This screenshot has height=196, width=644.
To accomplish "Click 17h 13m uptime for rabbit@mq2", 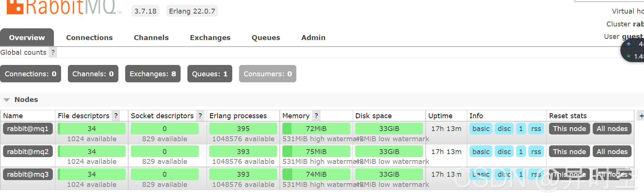I will (446, 151).
